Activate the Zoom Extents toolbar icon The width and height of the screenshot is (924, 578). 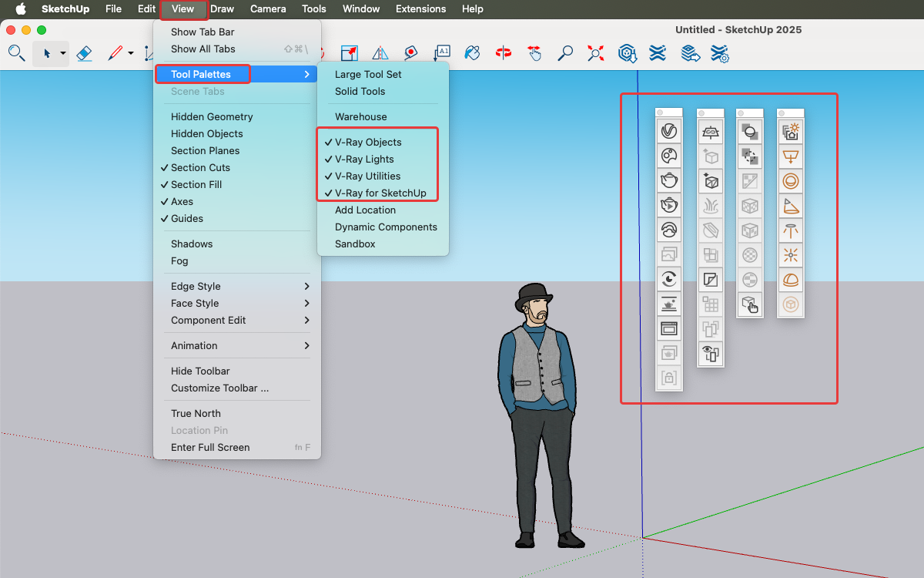(x=595, y=53)
